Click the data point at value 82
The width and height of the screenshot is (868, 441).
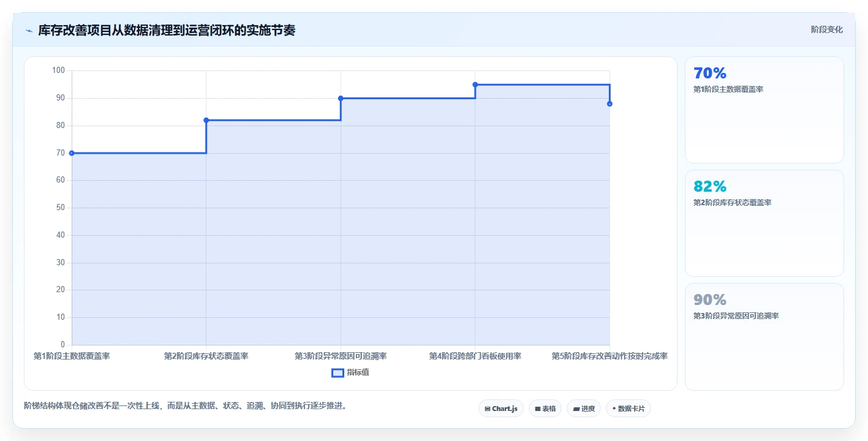[x=206, y=120]
